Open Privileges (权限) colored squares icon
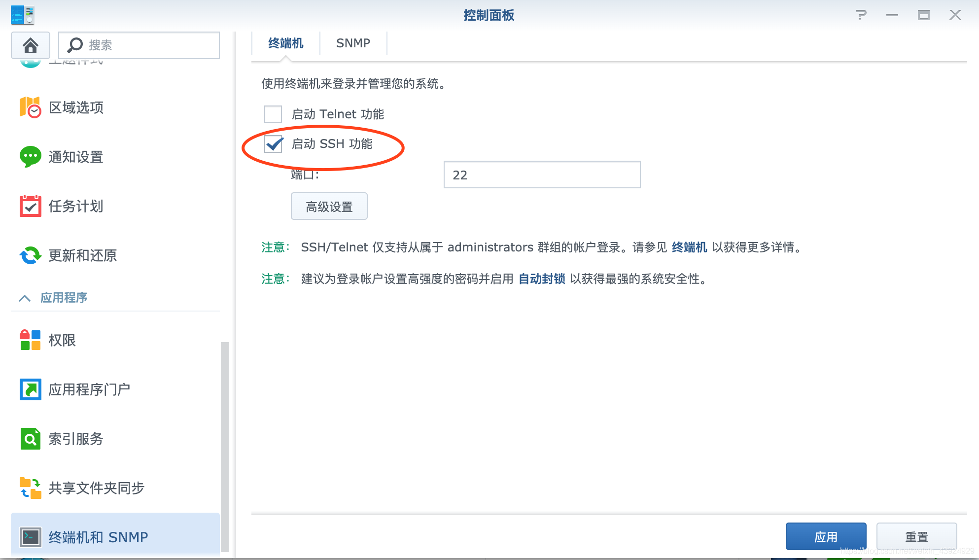Screen dimensions: 979x560 (30, 340)
